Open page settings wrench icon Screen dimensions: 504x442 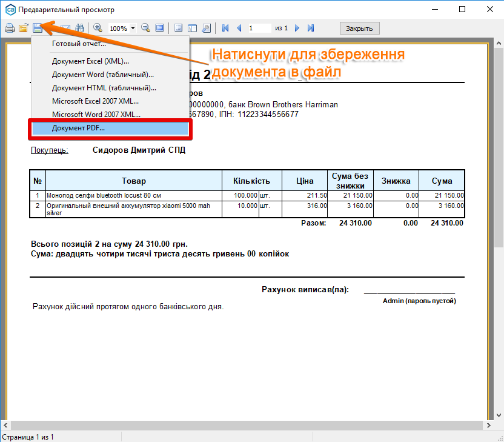[x=206, y=28]
